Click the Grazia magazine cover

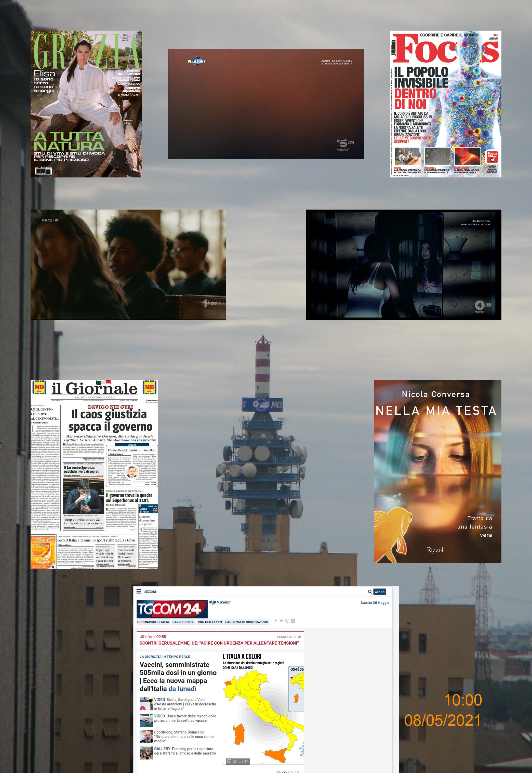(x=86, y=104)
